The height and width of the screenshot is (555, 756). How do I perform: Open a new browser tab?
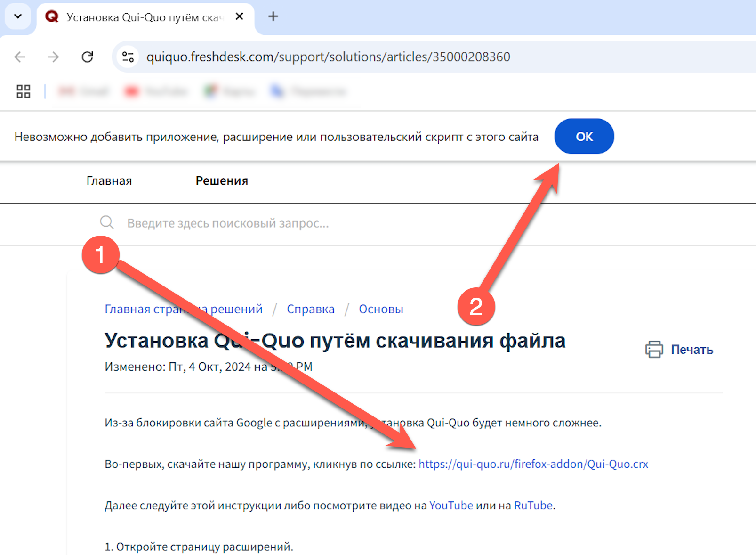point(273,16)
